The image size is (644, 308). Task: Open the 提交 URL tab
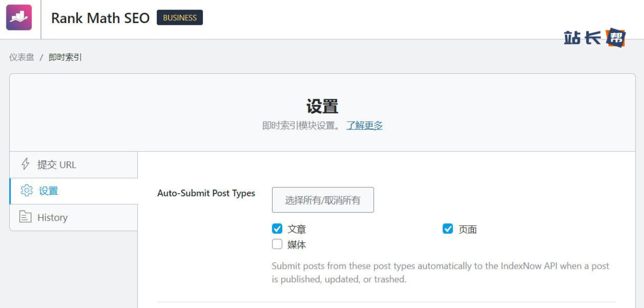pyautogui.click(x=56, y=165)
